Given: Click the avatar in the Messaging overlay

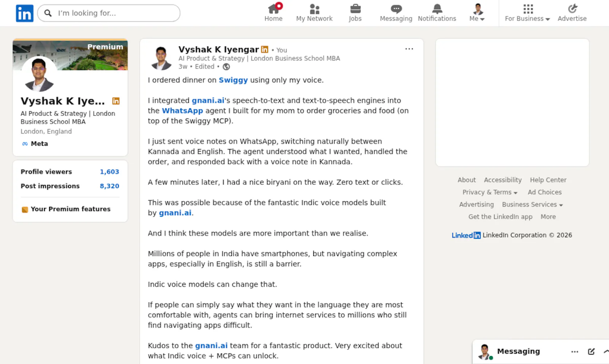Looking at the screenshot, I should pyautogui.click(x=485, y=352).
